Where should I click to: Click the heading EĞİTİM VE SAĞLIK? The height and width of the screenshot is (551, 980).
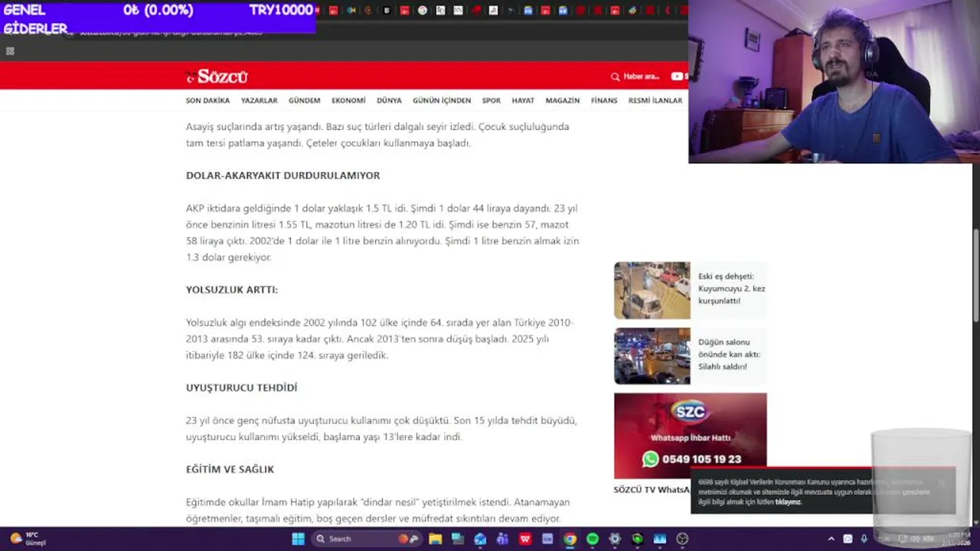coord(230,469)
